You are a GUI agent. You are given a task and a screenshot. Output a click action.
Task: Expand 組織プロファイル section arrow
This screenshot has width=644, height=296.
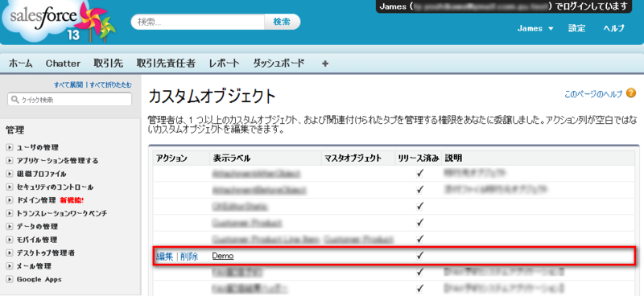coord(10,174)
